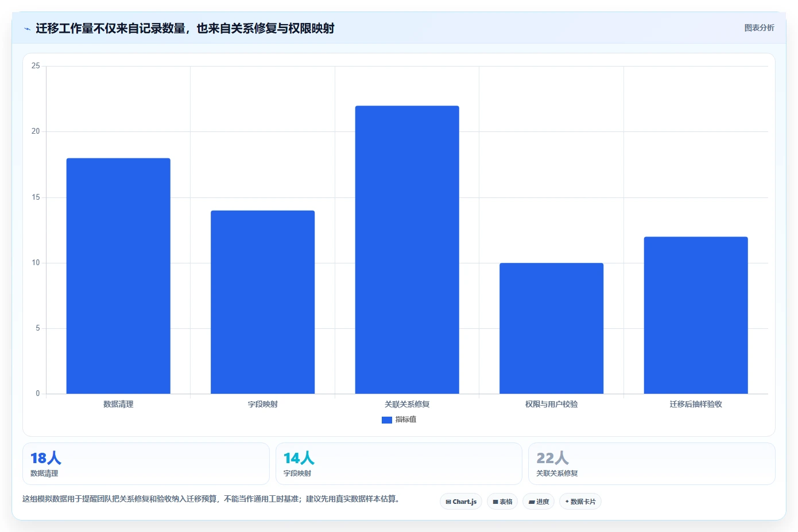Click the chart title text 迁移工作量
The width and height of the screenshot is (798, 532).
point(185,28)
